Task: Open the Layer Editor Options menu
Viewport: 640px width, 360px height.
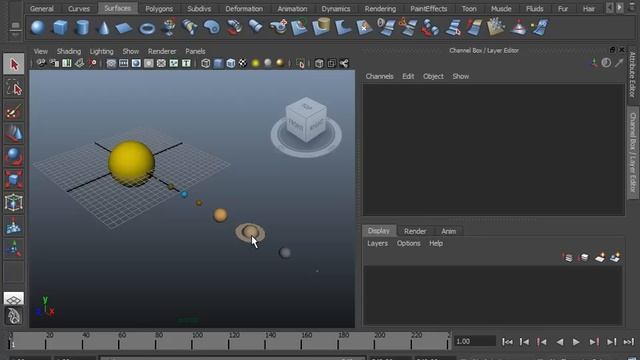Action: click(x=408, y=243)
